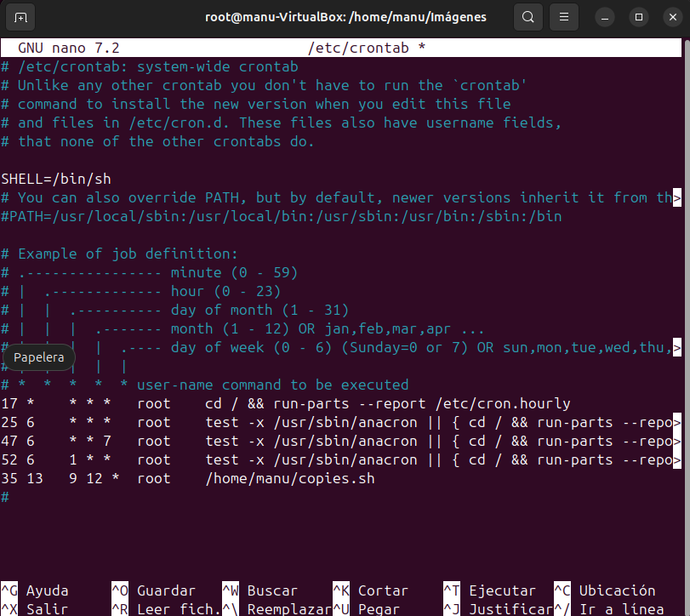The width and height of the screenshot is (690, 616).
Task: Click the Papelera tooltip label
Action: 39,357
